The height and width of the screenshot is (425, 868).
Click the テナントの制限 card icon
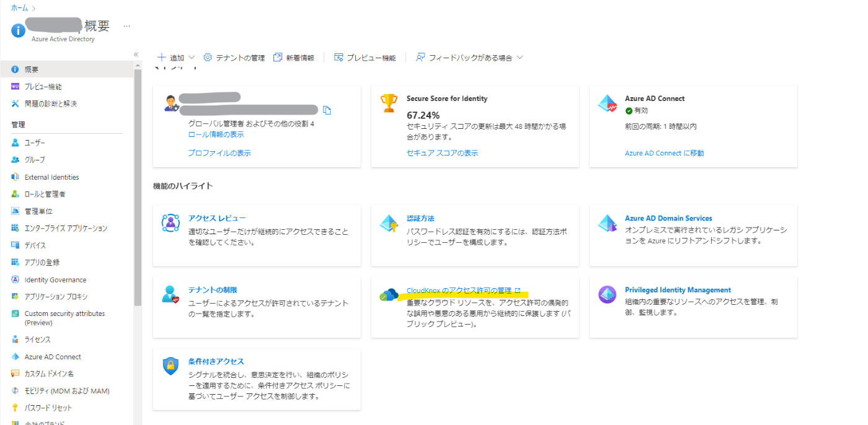(170, 294)
